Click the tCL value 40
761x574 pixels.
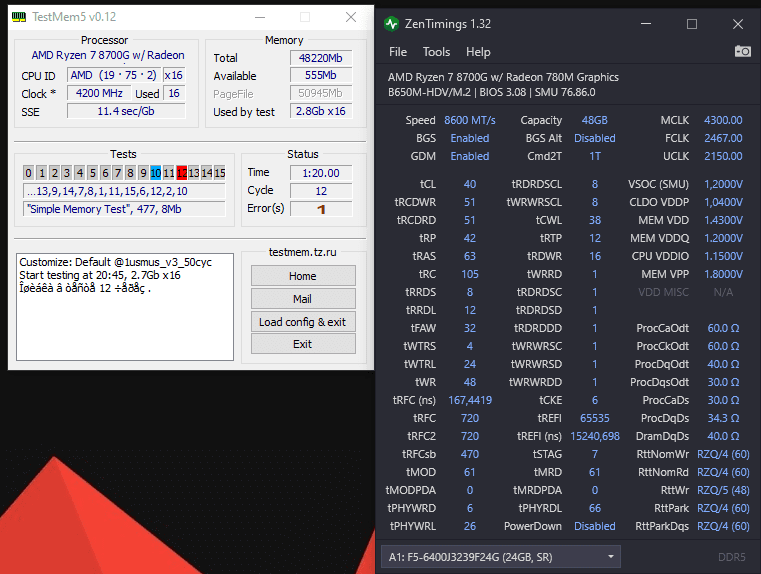[470, 184]
